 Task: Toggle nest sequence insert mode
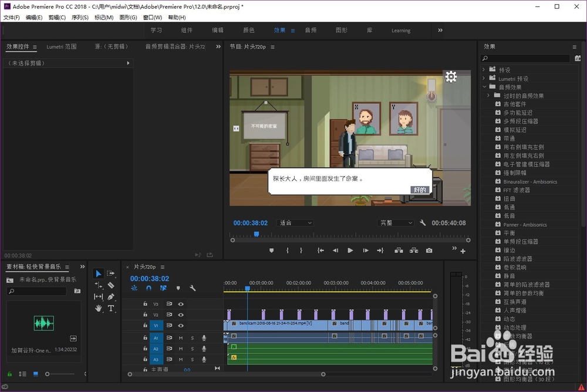pyautogui.click(x=134, y=288)
